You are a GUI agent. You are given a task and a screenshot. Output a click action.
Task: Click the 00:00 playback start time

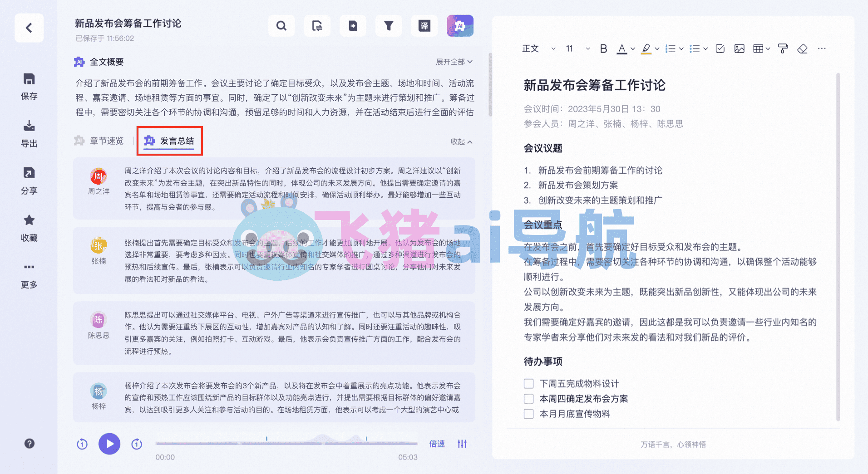click(x=165, y=457)
